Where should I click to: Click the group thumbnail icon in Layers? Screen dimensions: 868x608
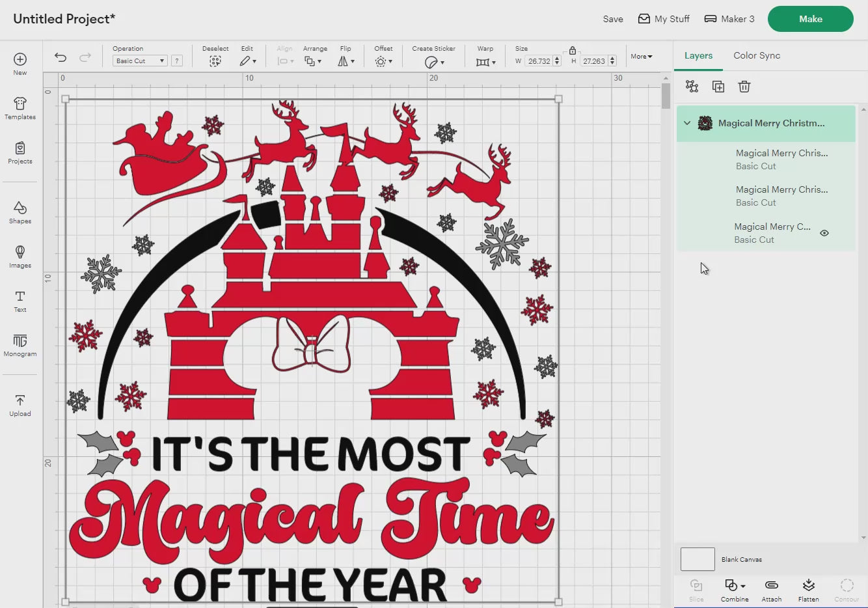[x=705, y=123]
